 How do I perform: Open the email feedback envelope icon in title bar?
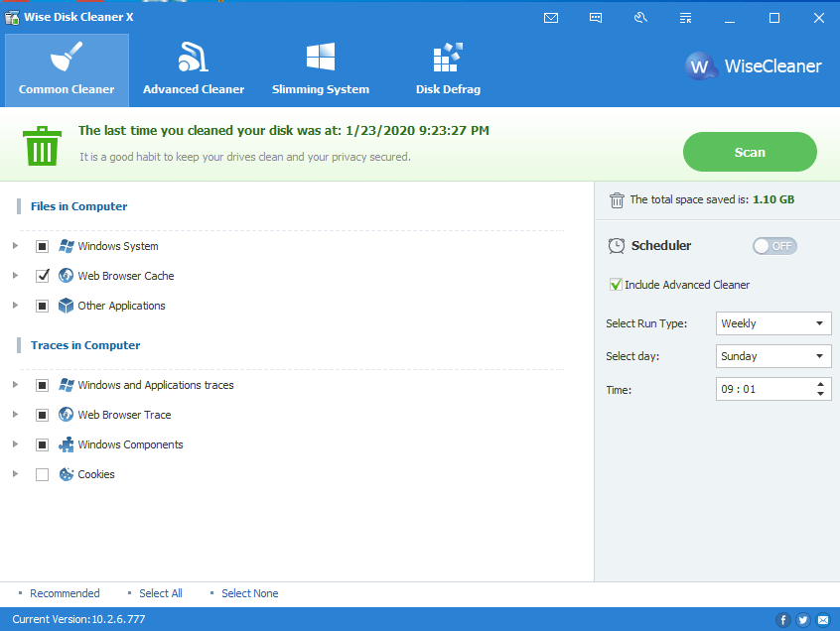(551, 18)
